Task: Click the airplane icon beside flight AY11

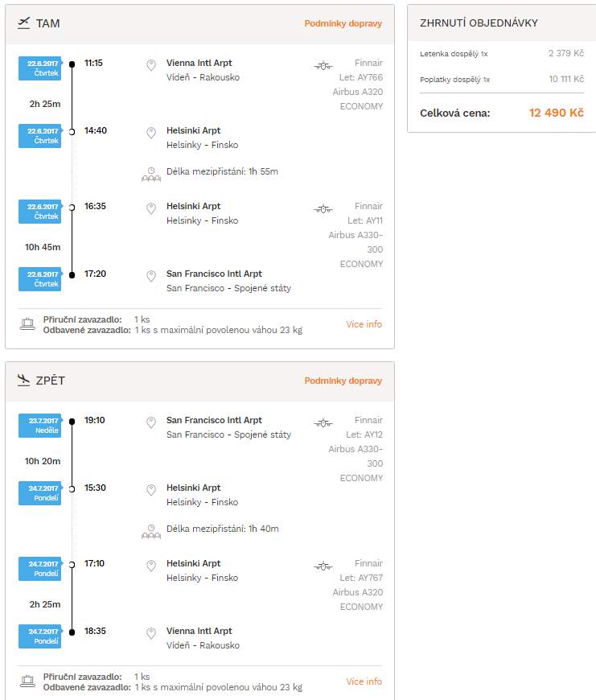Action: 323,208
